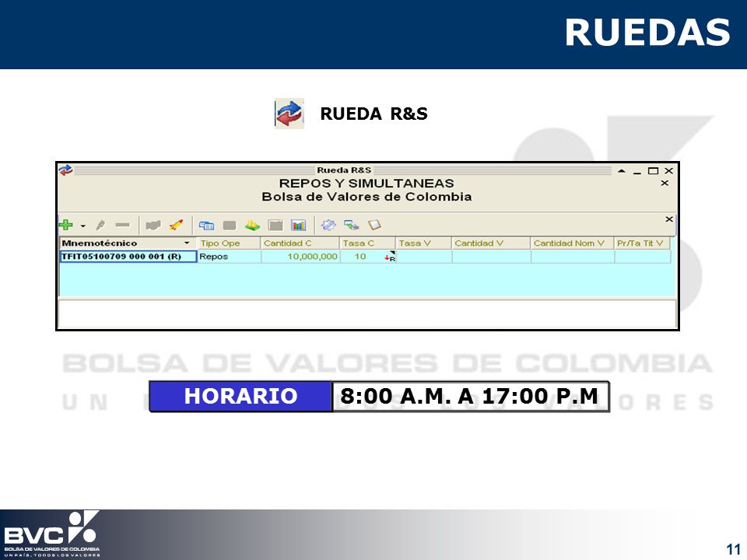Image resolution: width=747 pixels, height=560 pixels.
Task: Click the BVC logo in footer
Action: point(51,534)
